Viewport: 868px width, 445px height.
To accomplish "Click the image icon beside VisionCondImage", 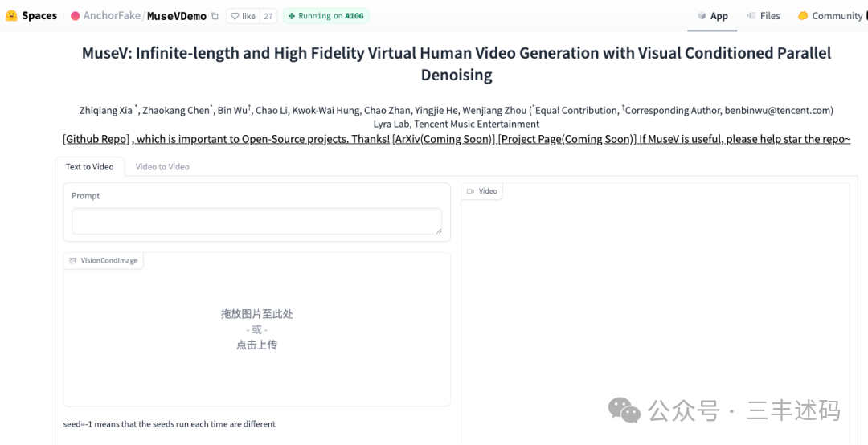I will pos(72,261).
